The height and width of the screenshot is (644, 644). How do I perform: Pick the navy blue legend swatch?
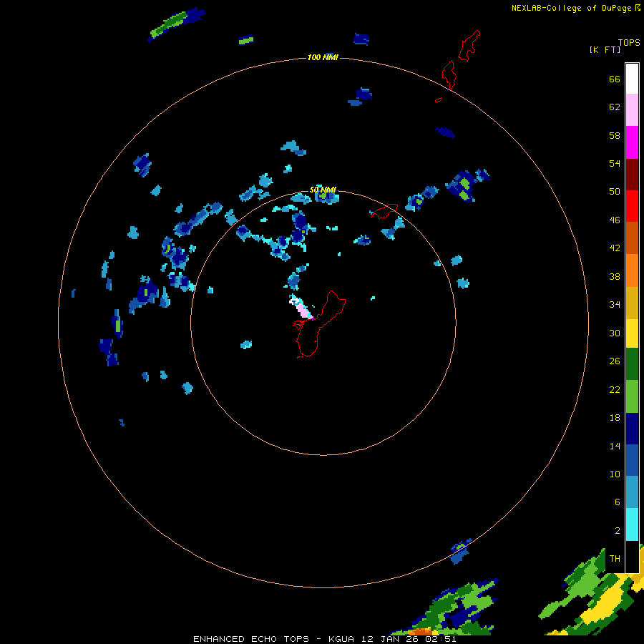pos(632,429)
